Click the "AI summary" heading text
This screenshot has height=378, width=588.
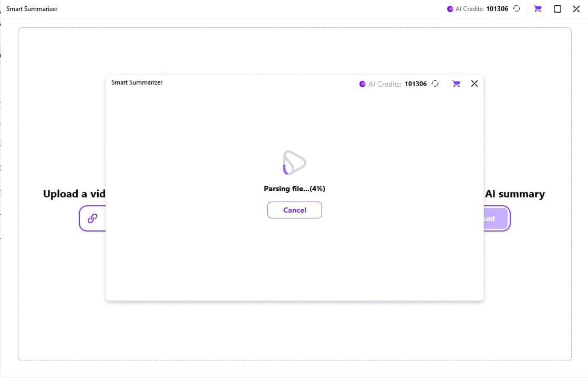click(x=514, y=194)
